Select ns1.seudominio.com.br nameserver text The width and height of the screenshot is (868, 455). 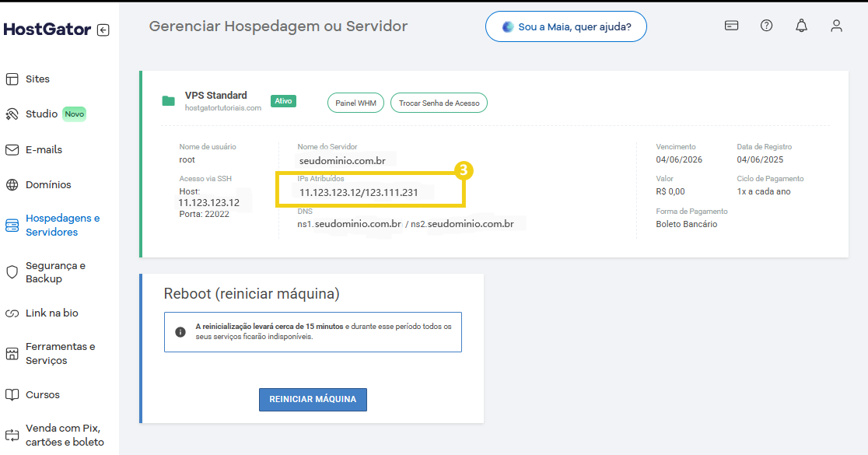coord(349,224)
